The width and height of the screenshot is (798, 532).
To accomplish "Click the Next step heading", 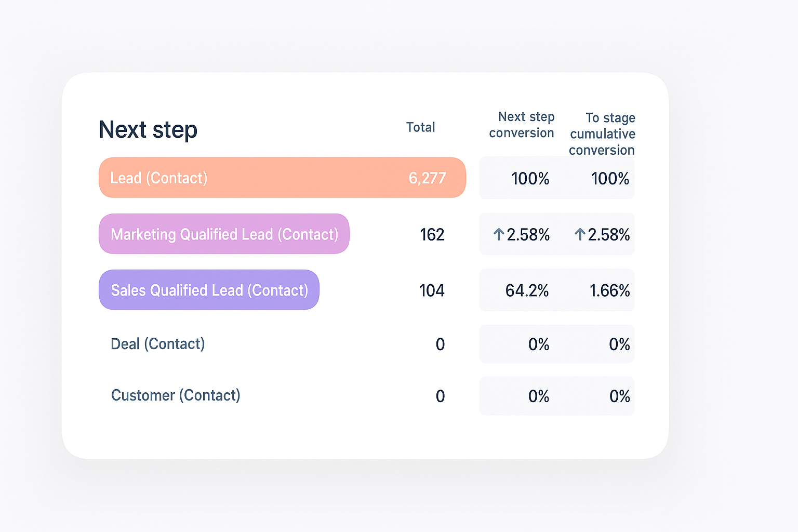I will [148, 129].
